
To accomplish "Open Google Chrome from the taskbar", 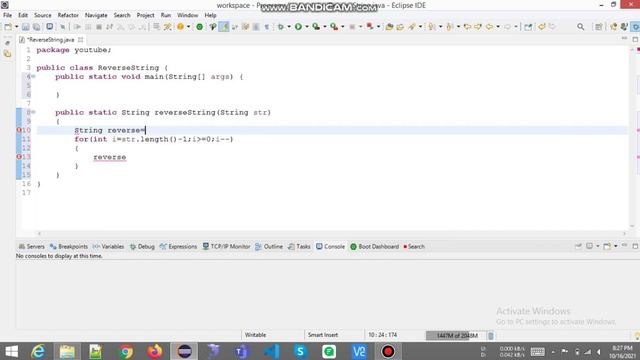I will click(126, 351).
